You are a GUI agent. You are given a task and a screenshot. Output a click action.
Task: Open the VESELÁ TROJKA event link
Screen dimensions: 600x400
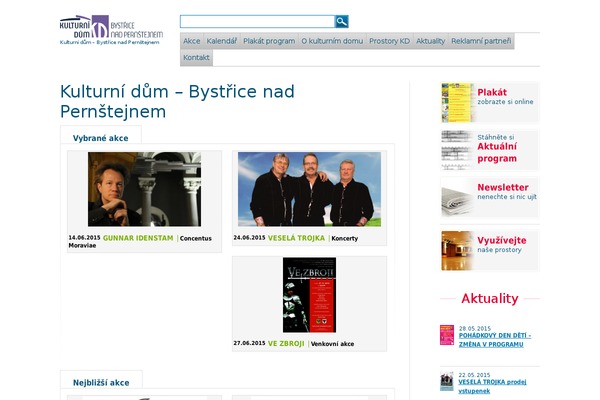pos(296,238)
